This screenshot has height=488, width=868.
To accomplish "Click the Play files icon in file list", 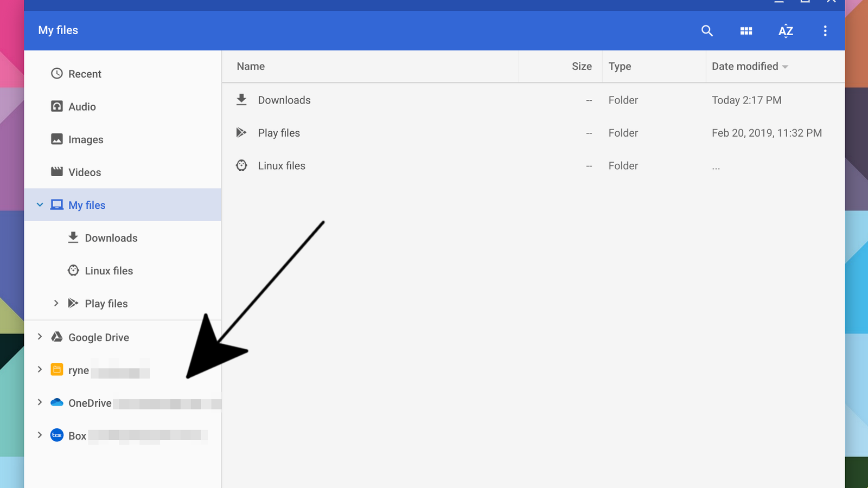I will 241,132.
